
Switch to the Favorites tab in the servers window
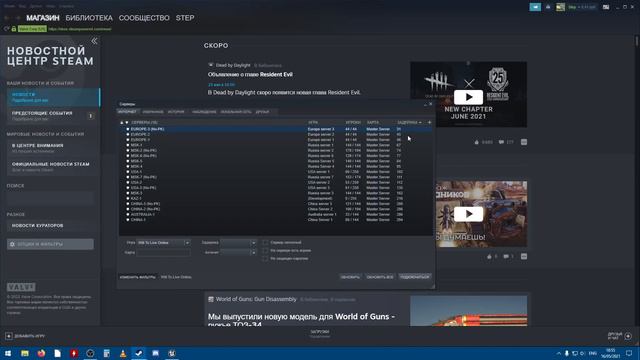[153, 111]
